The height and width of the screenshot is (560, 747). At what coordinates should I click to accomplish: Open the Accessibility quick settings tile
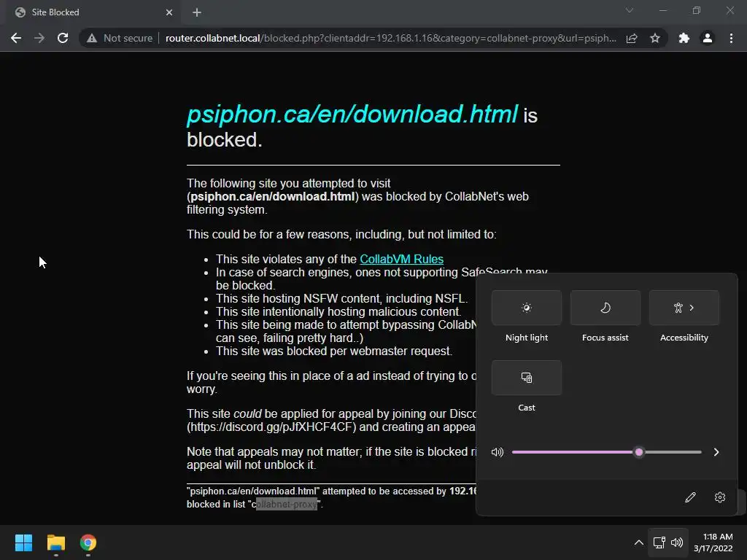click(684, 308)
